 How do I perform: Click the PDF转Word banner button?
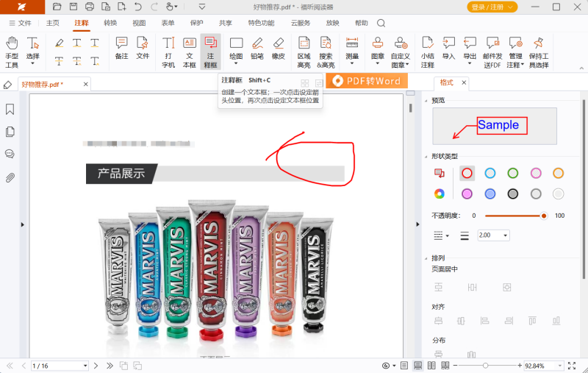pyautogui.click(x=367, y=81)
